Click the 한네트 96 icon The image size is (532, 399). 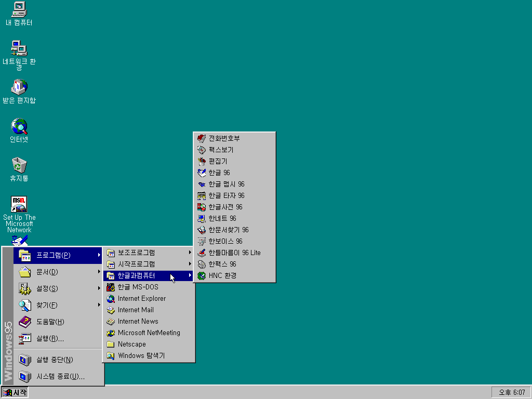pyautogui.click(x=202, y=219)
